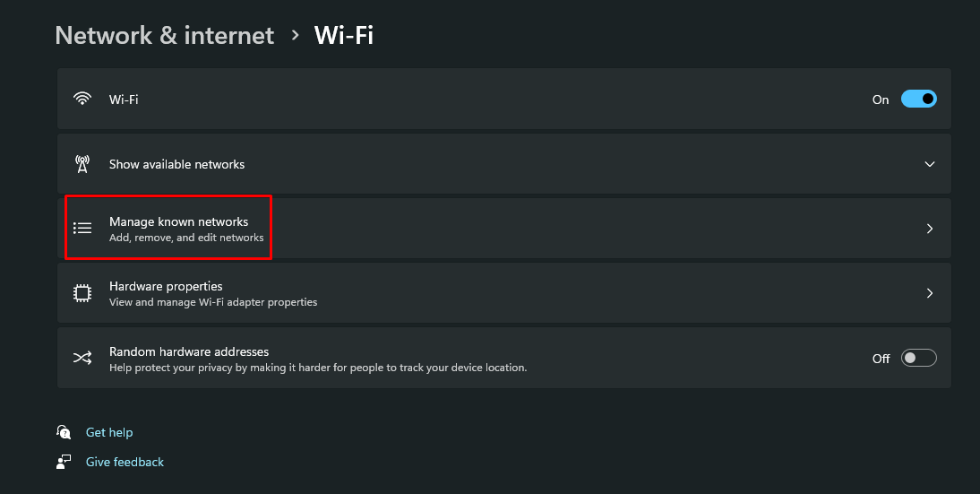Click the Hardware properties row text
This screenshot has width=980, height=494.
pyautogui.click(x=166, y=286)
